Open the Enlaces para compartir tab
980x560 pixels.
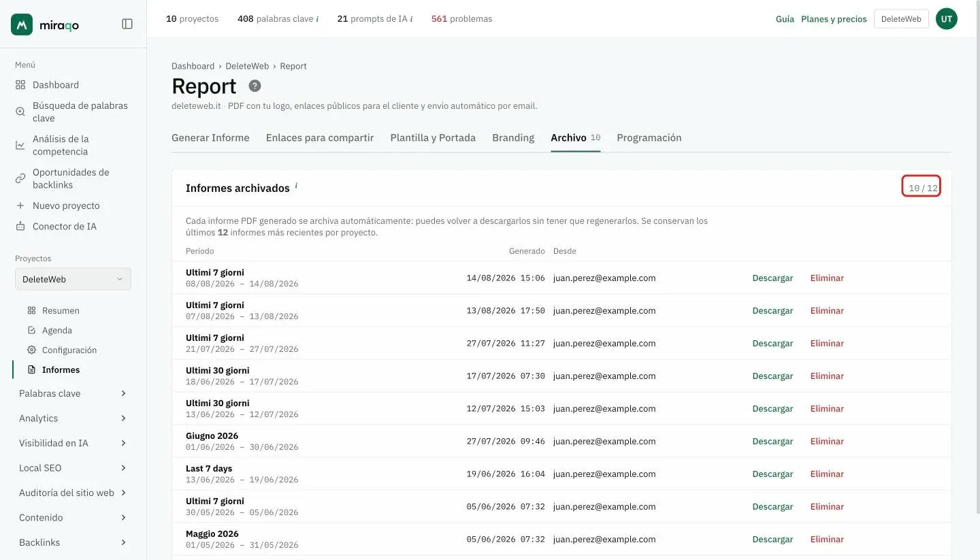[x=320, y=137]
